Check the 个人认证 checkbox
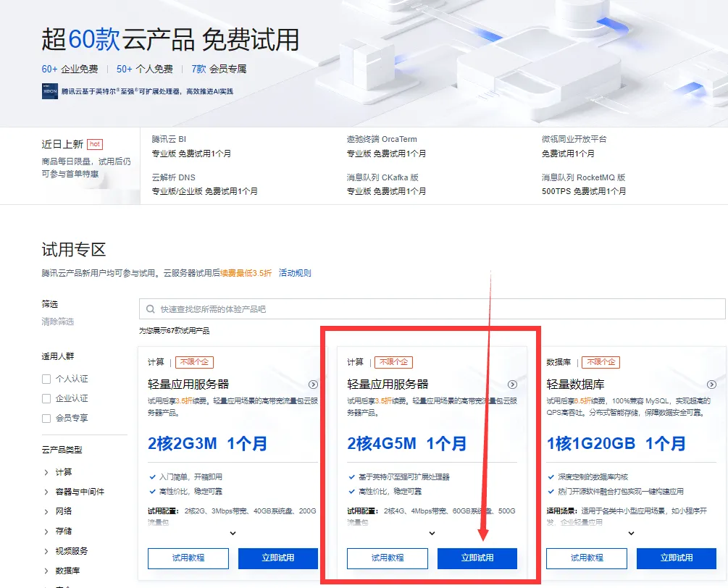The height and width of the screenshot is (588, 728). tap(46, 379)
